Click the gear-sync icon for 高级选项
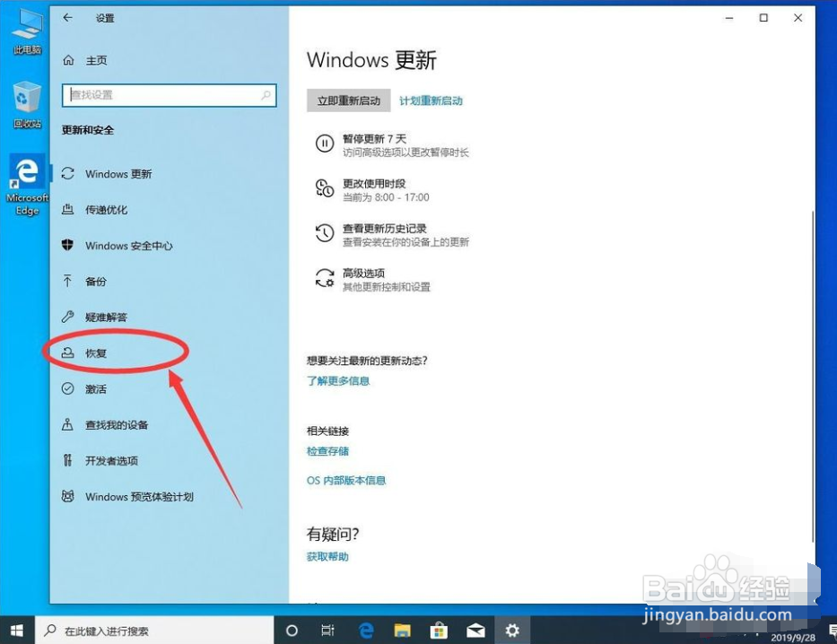The image size is (837, 644). [x=325, y=278]
